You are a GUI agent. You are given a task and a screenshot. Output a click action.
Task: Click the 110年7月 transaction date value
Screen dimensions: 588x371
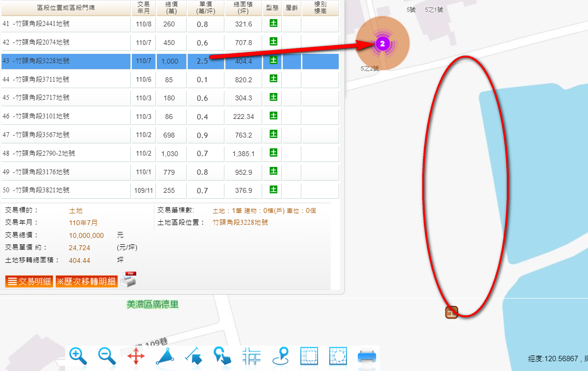click(x=83, y=223)
